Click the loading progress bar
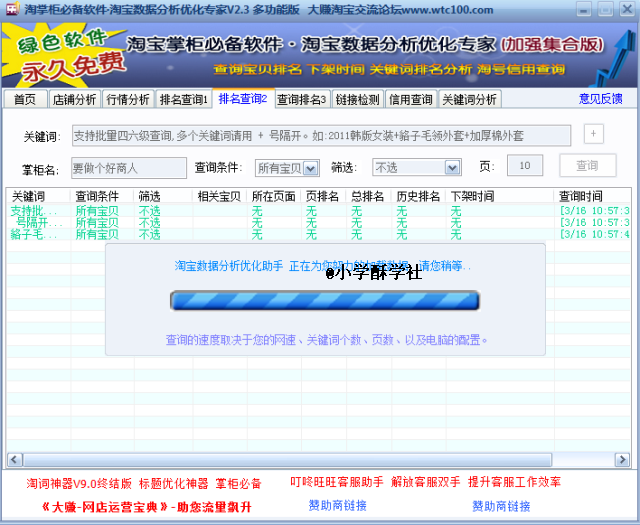640x525 pixels. [325, 301]
